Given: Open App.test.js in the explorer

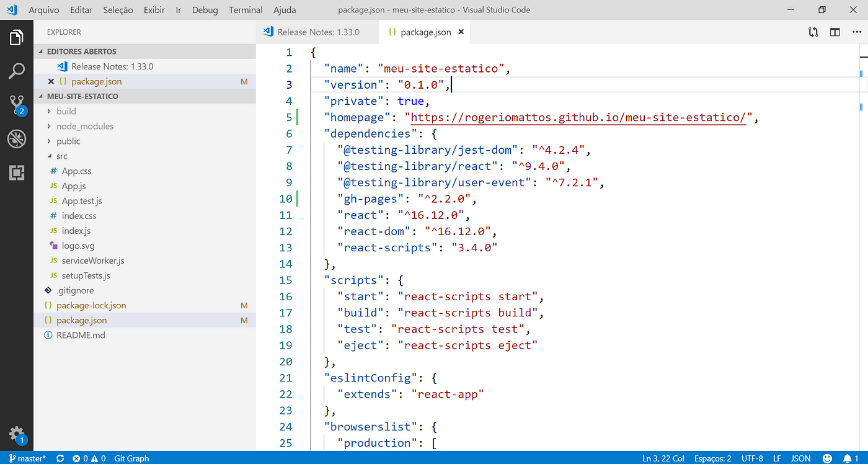Looking at the screenshot, I should click(x=144, y=201).
